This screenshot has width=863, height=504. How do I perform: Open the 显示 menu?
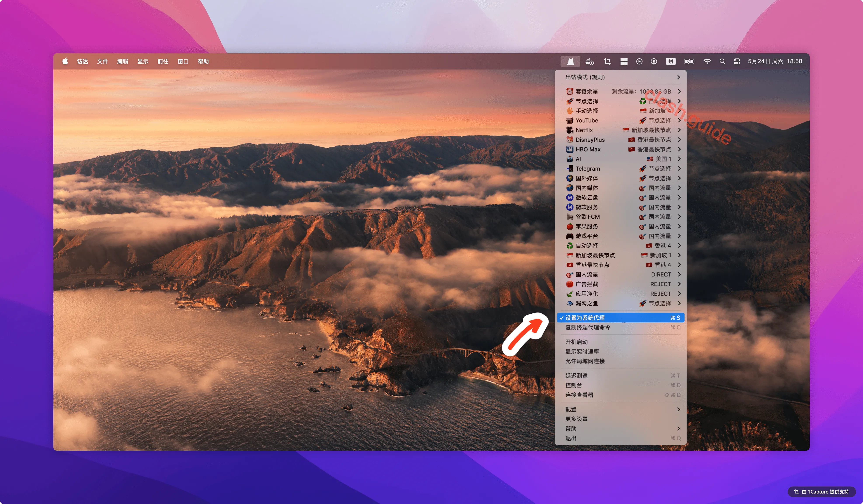[143, 61]
